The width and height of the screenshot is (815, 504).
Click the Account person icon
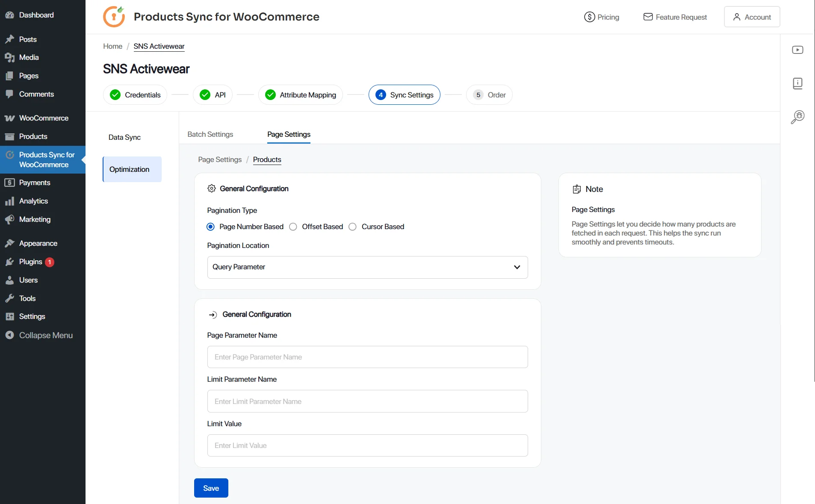click(736, 17)
